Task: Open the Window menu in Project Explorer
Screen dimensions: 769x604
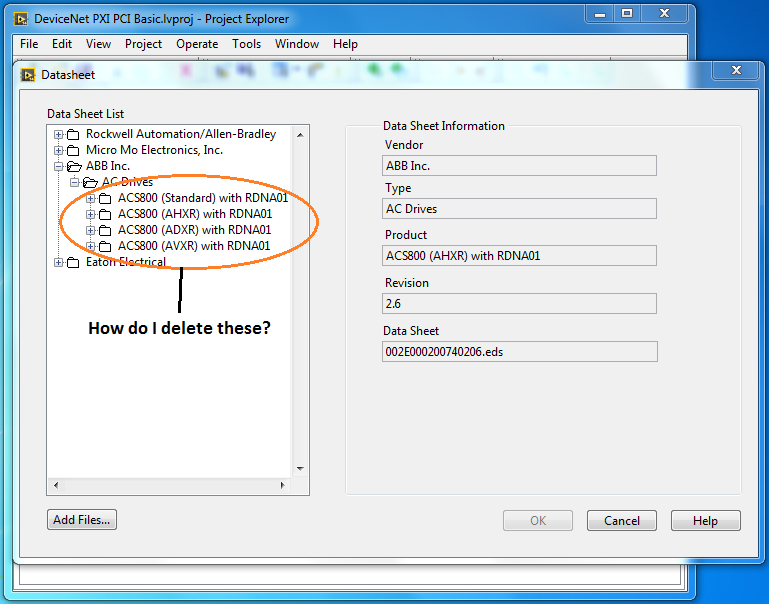Action: (x=297, y=44)
